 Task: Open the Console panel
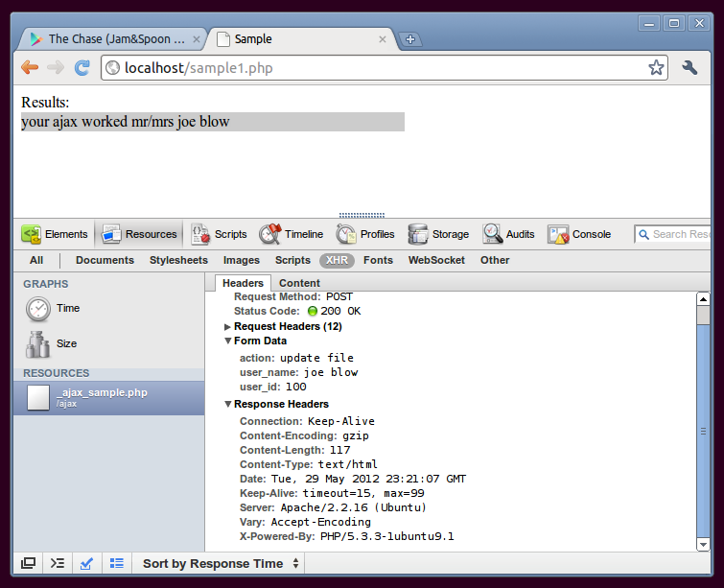[x=579, y=234]
